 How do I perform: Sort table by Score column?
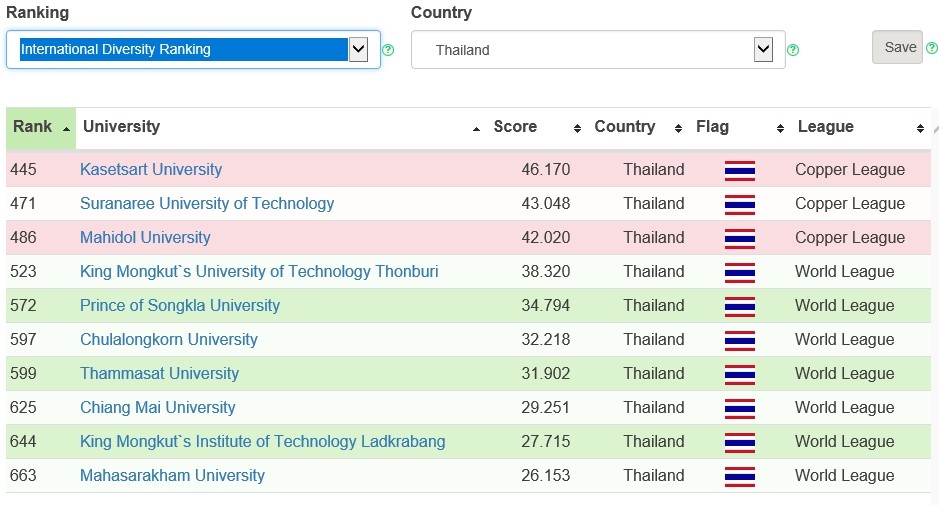[537, 127]
